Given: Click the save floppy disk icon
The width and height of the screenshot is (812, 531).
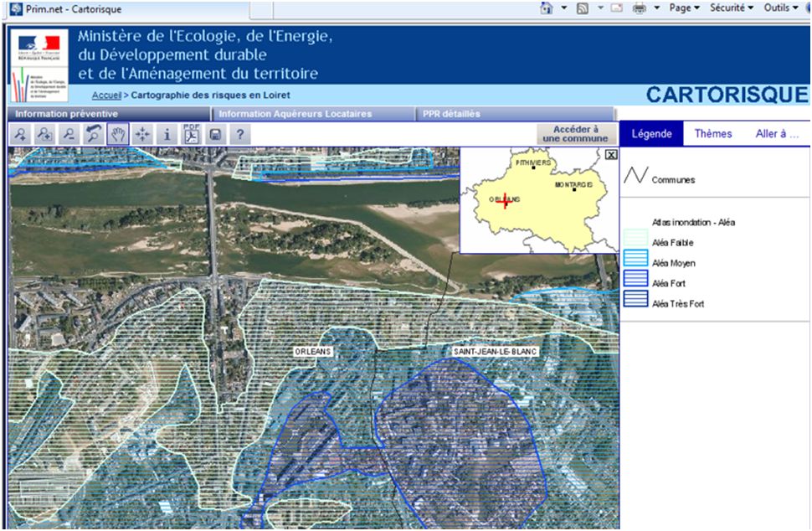Looking at the screenshot, I should point(215,134).
